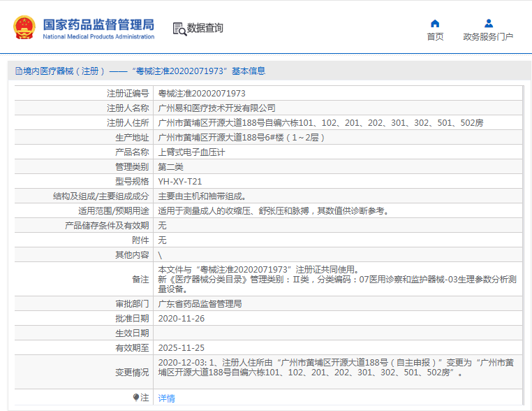Click the 数据查询 heading text
Image resolution: width=532 pixels, height=411 pixels.
click(205, 28)
